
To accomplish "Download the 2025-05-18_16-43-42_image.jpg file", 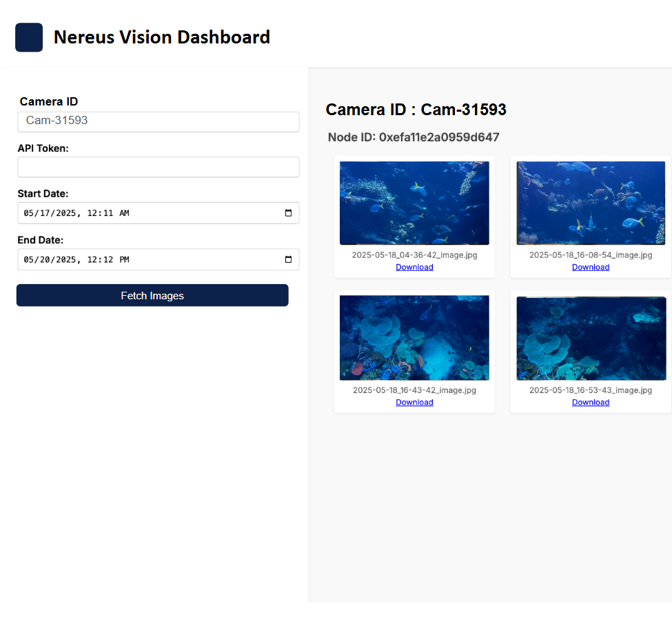I will click(414, 402).
